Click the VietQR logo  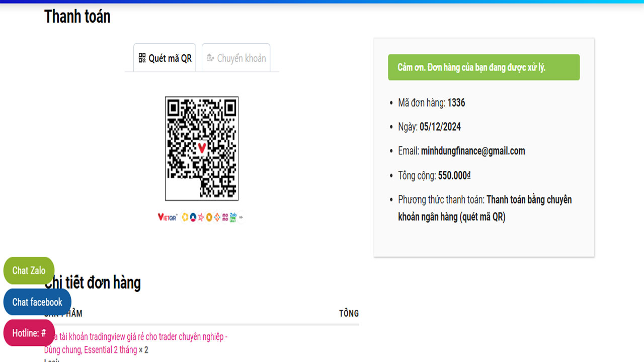(167, 217)
